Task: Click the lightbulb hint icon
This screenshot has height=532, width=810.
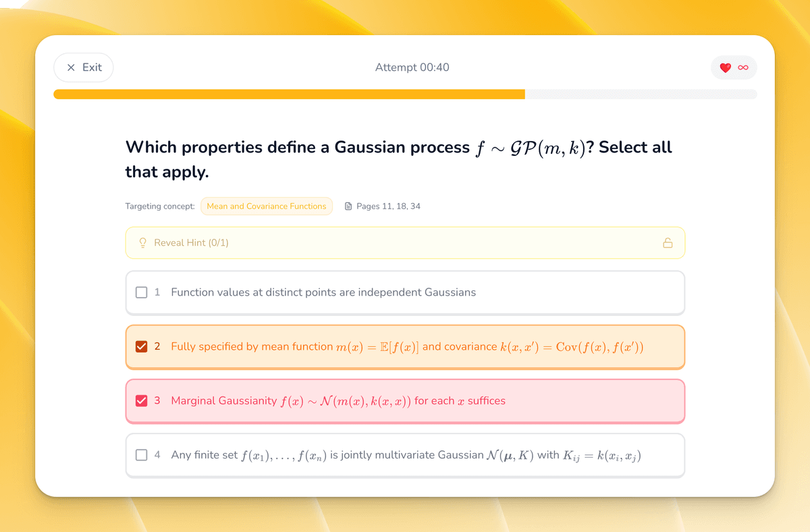Action: click(x=143, y=243)
